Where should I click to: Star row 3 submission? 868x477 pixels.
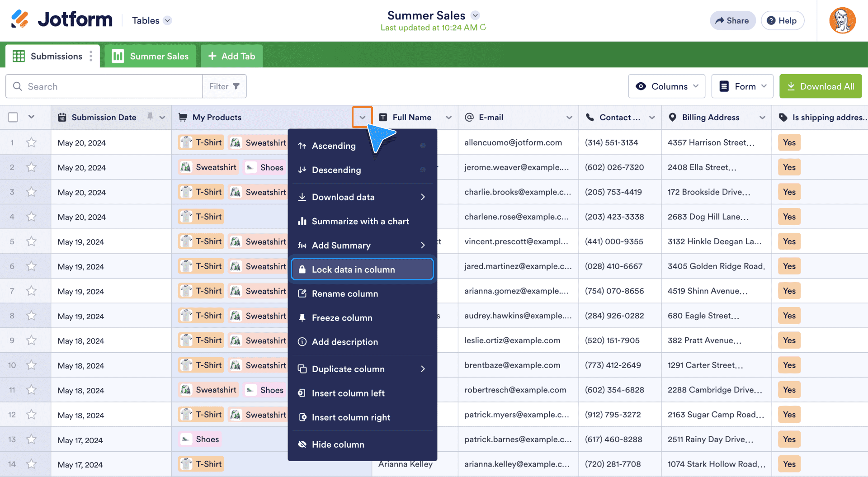[x=31, y=192]
